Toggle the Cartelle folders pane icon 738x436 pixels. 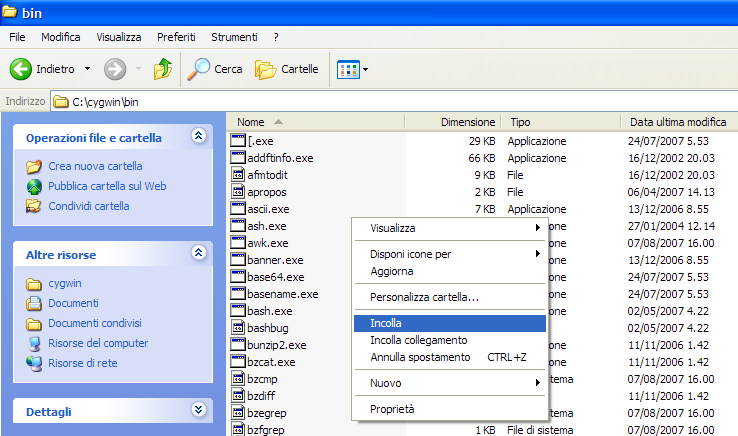(x=265, y=70)
